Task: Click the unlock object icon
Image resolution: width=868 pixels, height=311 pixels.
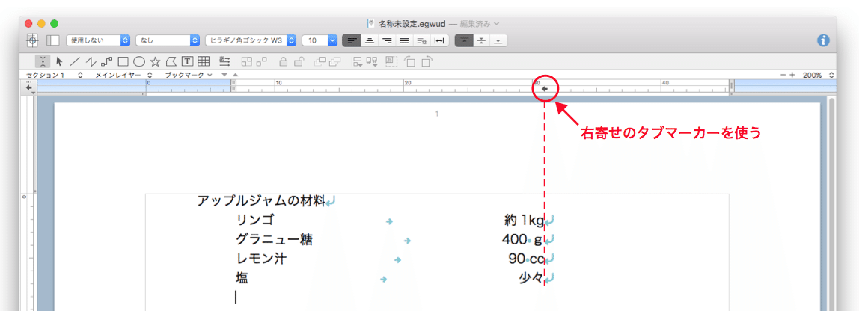Action: [x=299, y=61]
